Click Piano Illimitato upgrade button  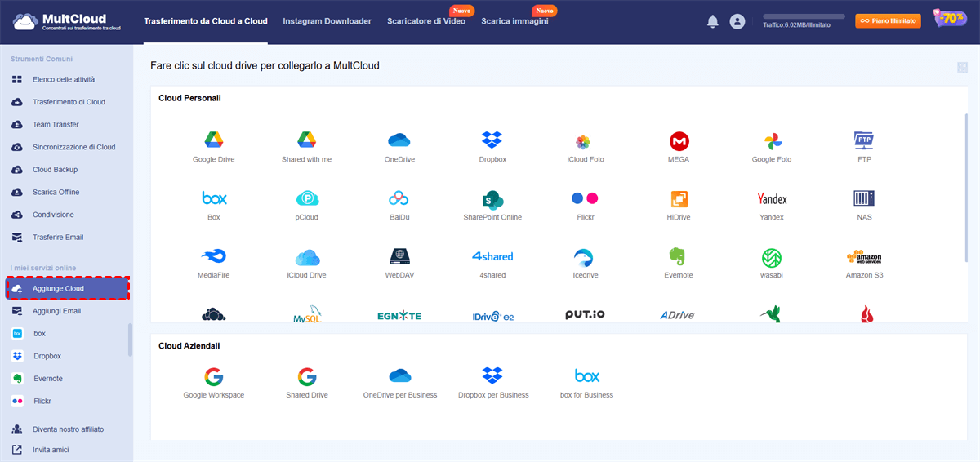coord(888,21)
